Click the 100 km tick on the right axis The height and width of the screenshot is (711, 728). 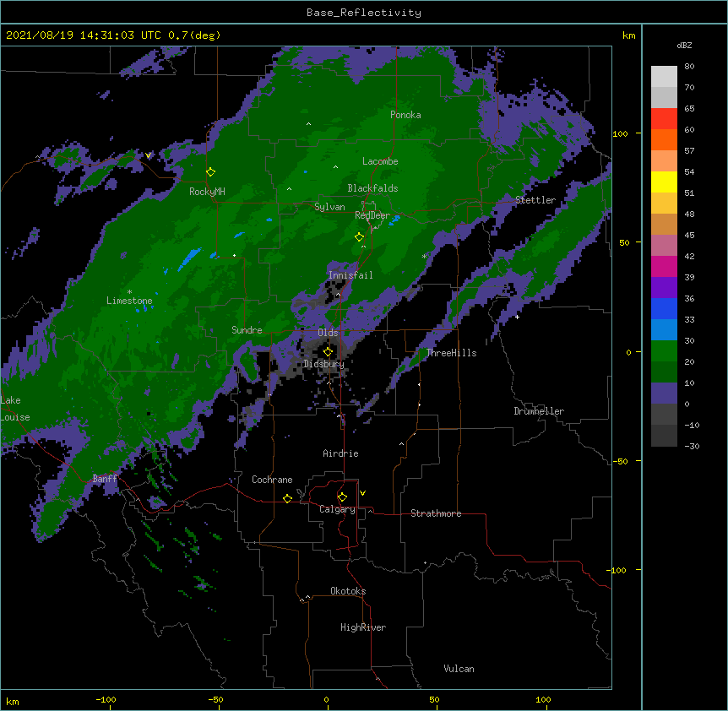620,134
